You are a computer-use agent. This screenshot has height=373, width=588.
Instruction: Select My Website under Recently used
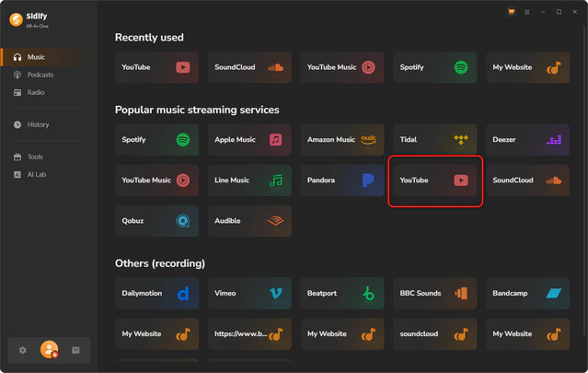click(x=527, y=67)
